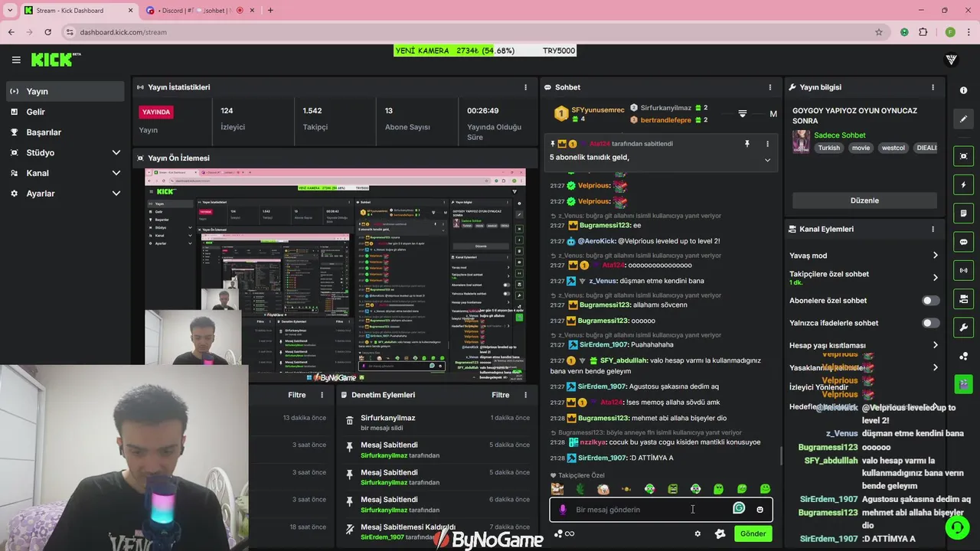Open Takipçilere özel sohbet options arrow

(935, 278)
